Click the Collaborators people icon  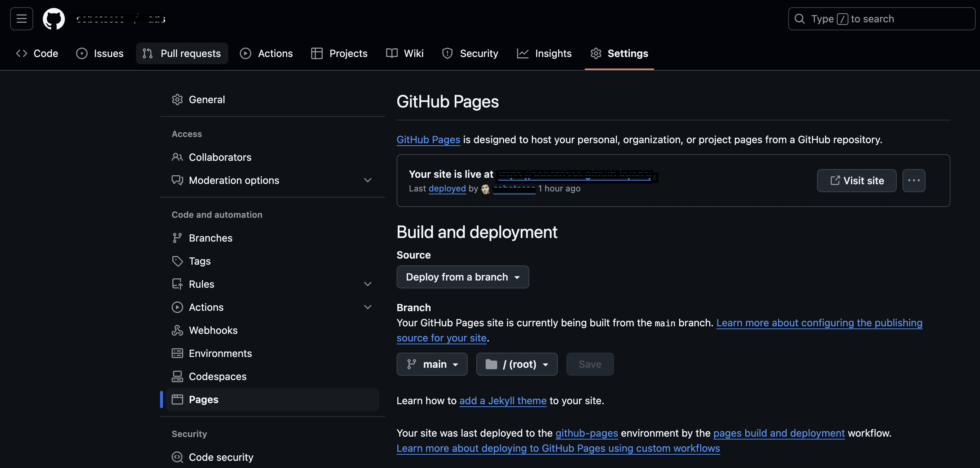click(177, 157)
